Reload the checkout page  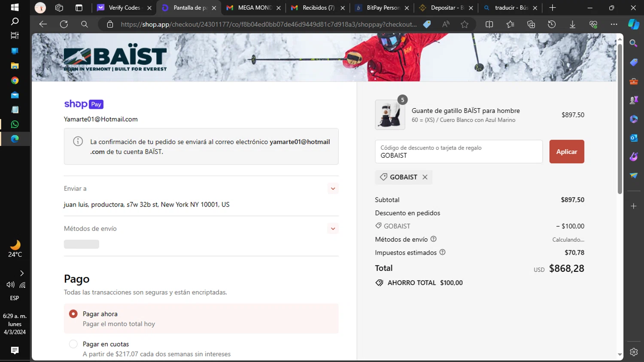pos(64,24)
